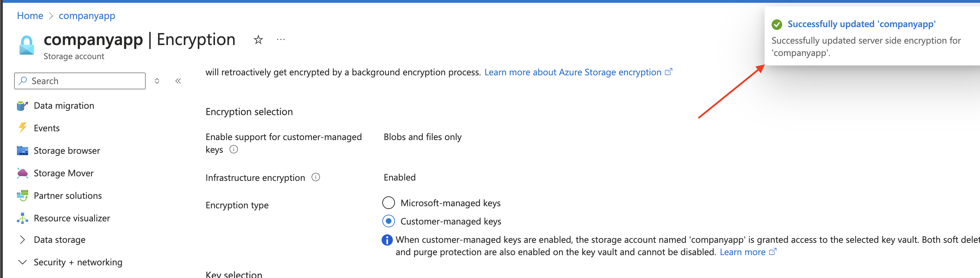Collapse the sidebar with the double-chevron icon
The width and height of the screenshot is (980, 278).
coord(178,81)
